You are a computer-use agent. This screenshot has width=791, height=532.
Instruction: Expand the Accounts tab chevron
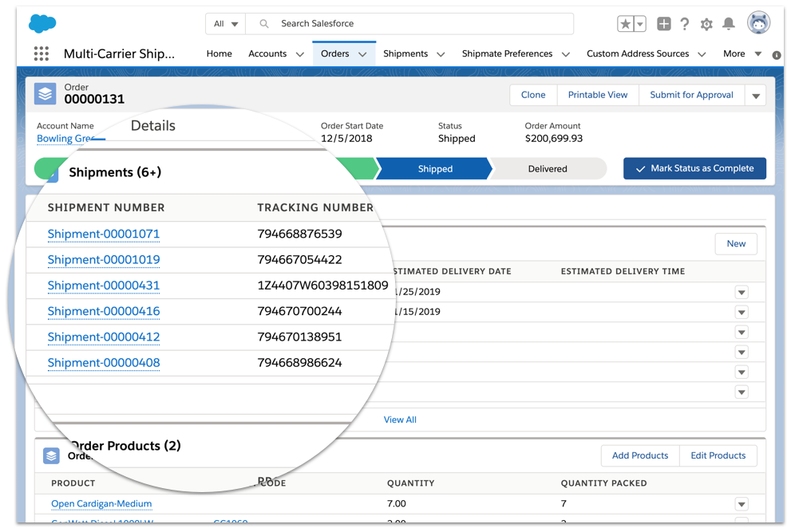point(299,54)
